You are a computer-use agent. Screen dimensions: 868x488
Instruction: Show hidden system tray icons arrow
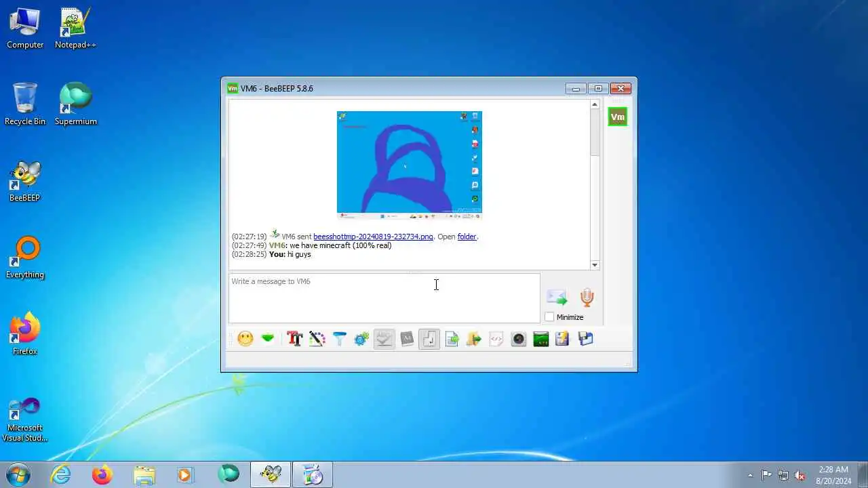click(x=750, y=475)
